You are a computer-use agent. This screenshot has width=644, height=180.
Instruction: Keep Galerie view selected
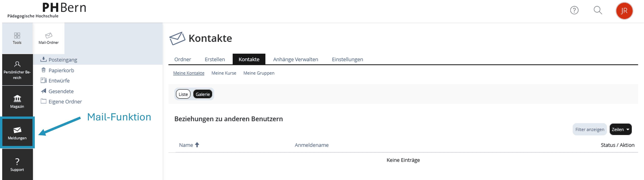(x=203, y=94)
